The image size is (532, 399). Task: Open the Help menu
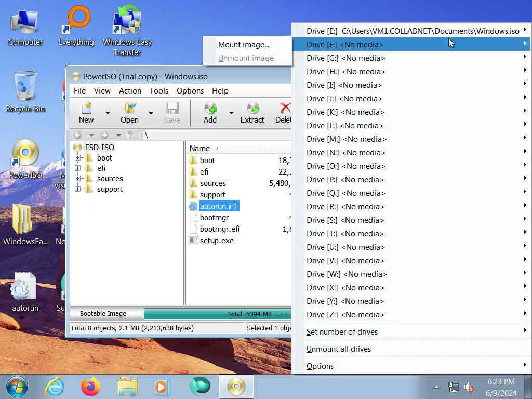[220, 91]
